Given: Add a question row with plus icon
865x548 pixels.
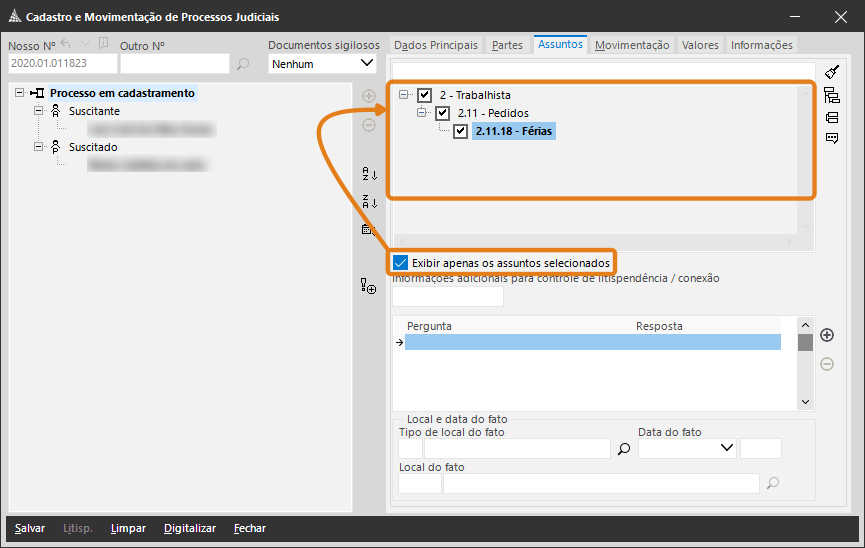Looking at the screenshot, I should coord(827,335).
